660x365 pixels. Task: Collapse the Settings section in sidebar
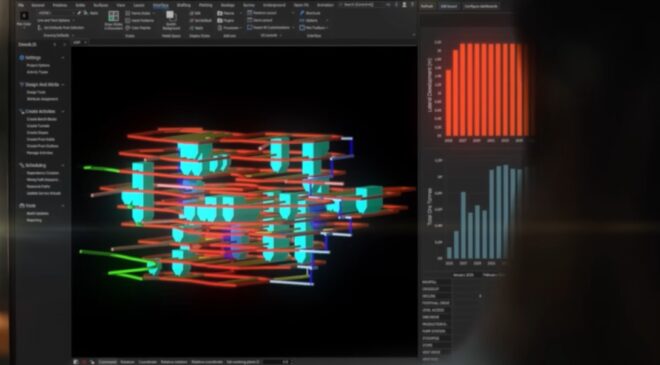point(63,58)
